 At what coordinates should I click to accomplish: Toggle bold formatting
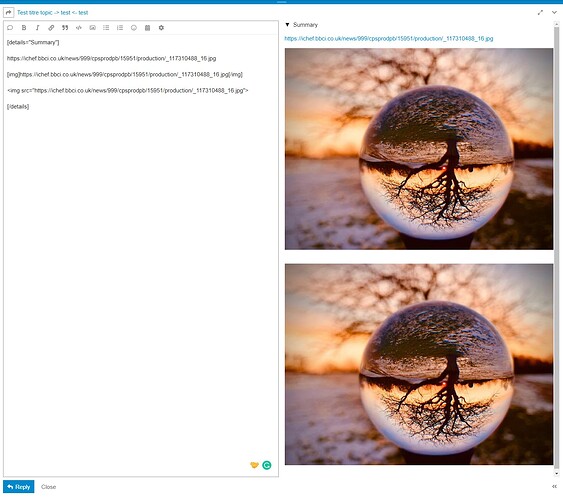pos(24,28)
